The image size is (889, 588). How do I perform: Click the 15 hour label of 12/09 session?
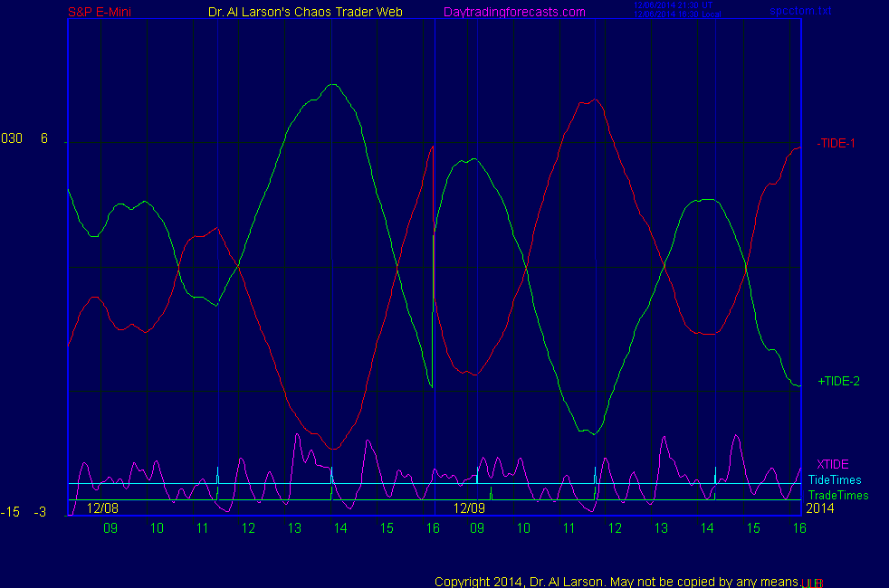tap(753, 528)
